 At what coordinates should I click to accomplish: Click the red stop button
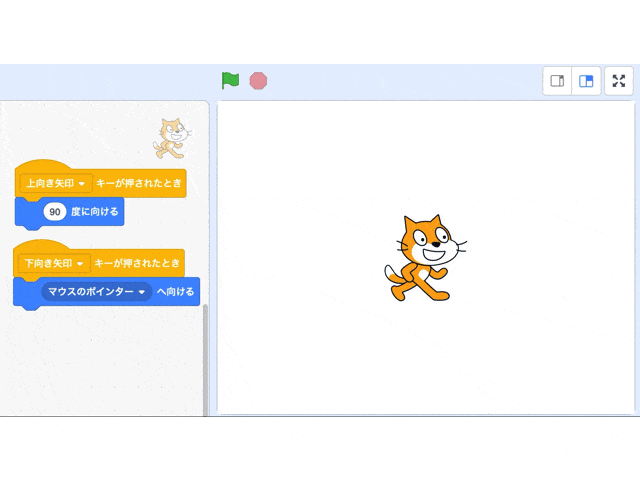258,81
